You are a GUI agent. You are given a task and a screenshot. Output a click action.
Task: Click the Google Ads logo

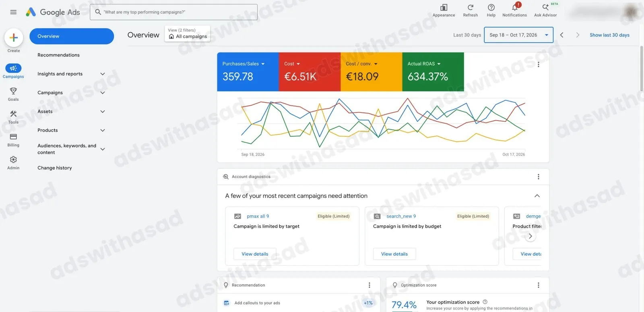click(x=53, y=12)
